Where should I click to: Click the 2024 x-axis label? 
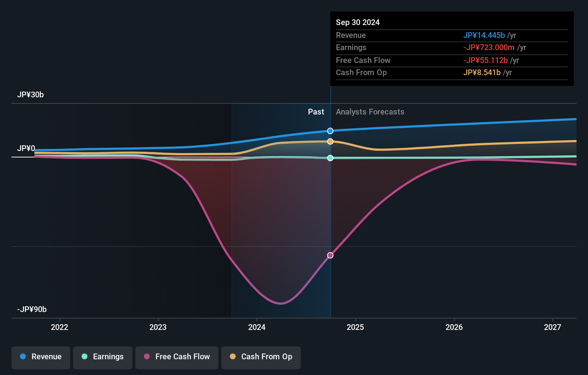click(257, 327)
